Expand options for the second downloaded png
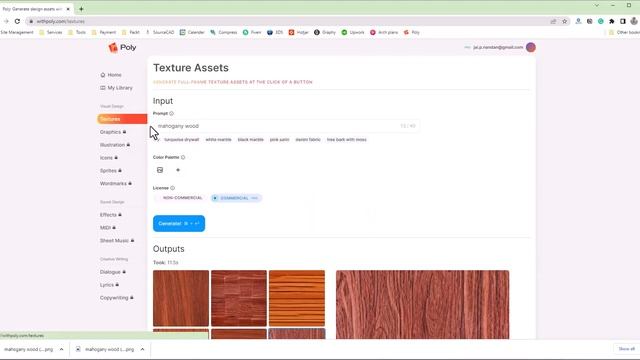Viewport: 640px width, 360px height. [142, 349]
